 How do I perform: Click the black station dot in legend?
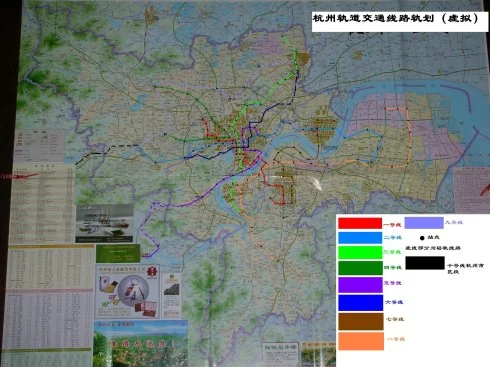click(x=422, y=238)
